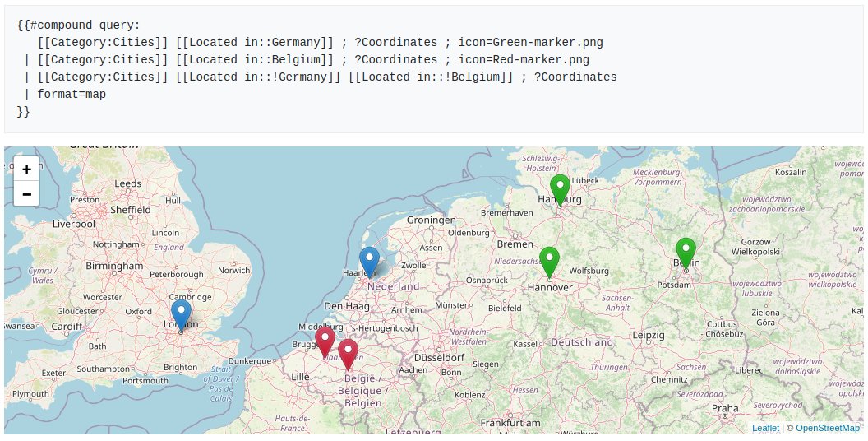
Task: Select the blue marker on London
Action: pos(181,315)
